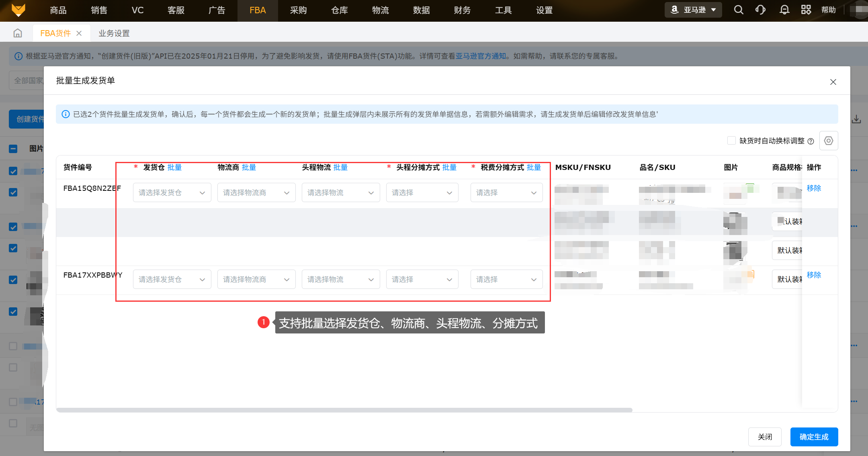Open 请选择物流商 dropdown for FBA17XXPBBWY
This screenshot has width=868, height=456.
tap(256, 280)
